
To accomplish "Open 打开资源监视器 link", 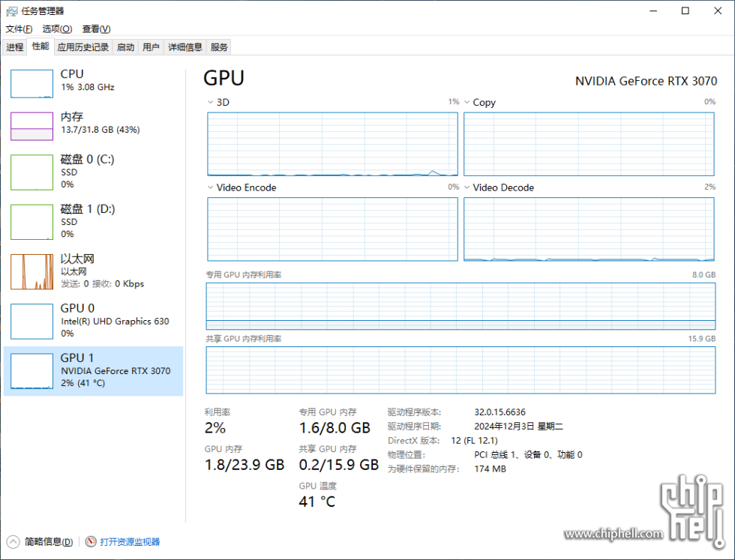I will click(130, 542).
